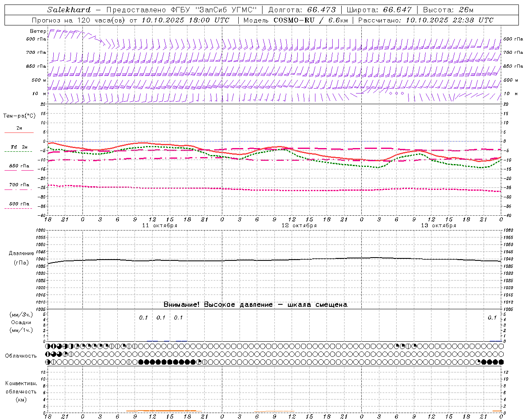Click the (мм/1ч.) precipitation unit label
This screenshot has width=525, height=420.
[x=21, y=330]
